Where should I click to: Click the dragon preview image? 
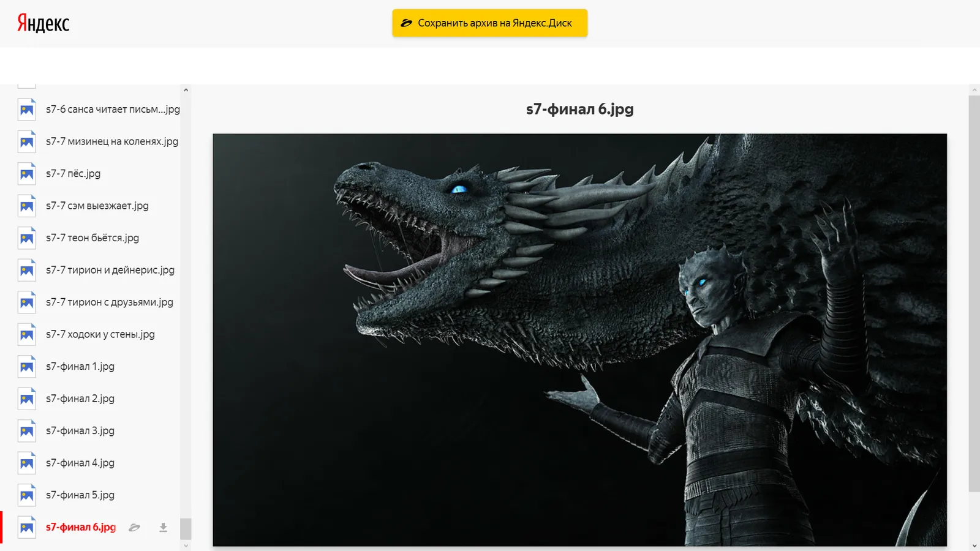click(579, 340)
